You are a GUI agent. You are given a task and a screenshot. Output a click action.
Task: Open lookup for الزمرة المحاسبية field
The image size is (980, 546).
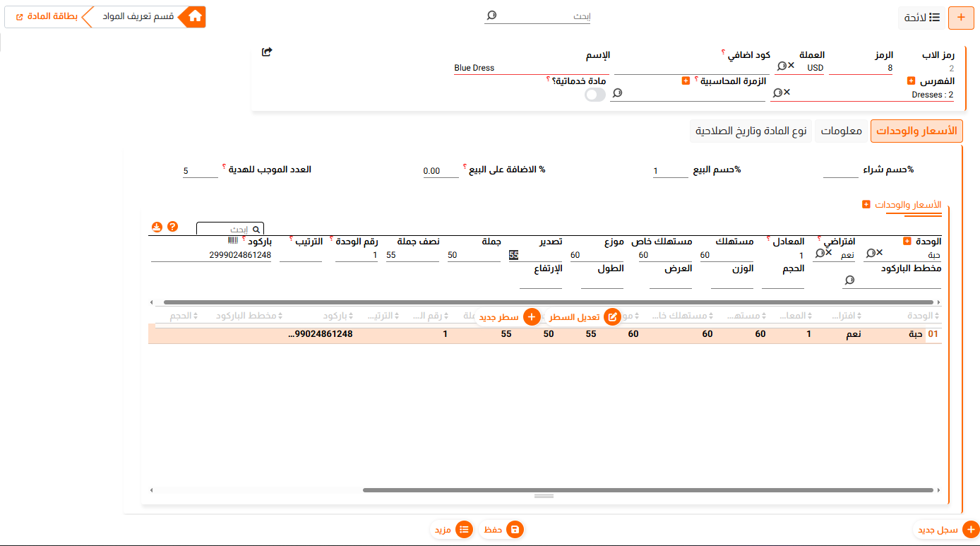coord(617,93)
